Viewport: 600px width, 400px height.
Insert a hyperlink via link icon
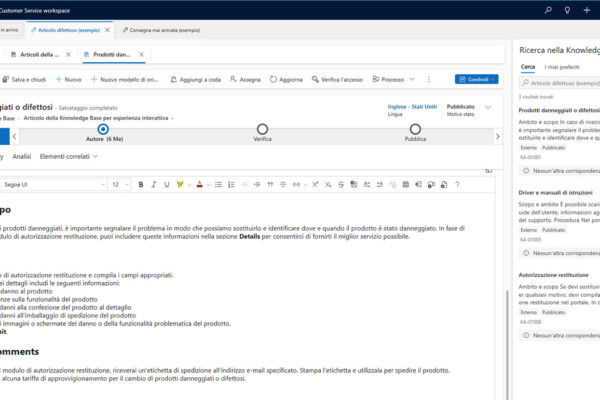coord(296,184)
